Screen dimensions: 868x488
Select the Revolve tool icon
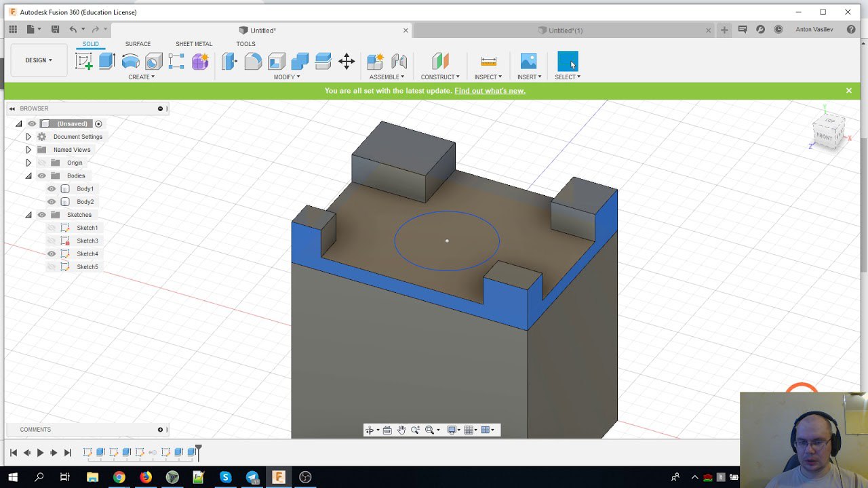click(x=130, y=62)
